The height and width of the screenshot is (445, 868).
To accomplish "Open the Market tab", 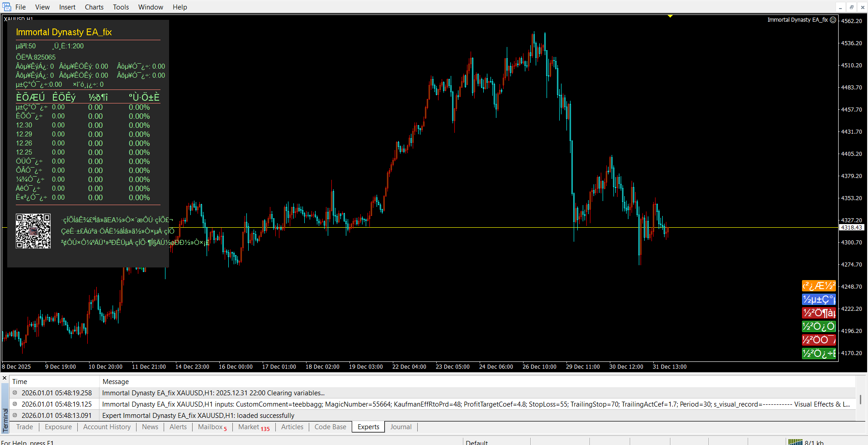I will click(x=254, y=427).
